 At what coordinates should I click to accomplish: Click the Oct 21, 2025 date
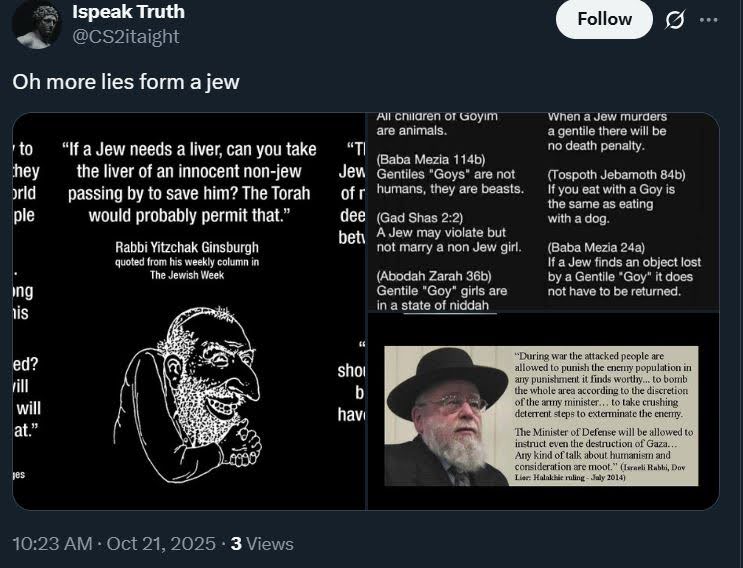[162, 544]
